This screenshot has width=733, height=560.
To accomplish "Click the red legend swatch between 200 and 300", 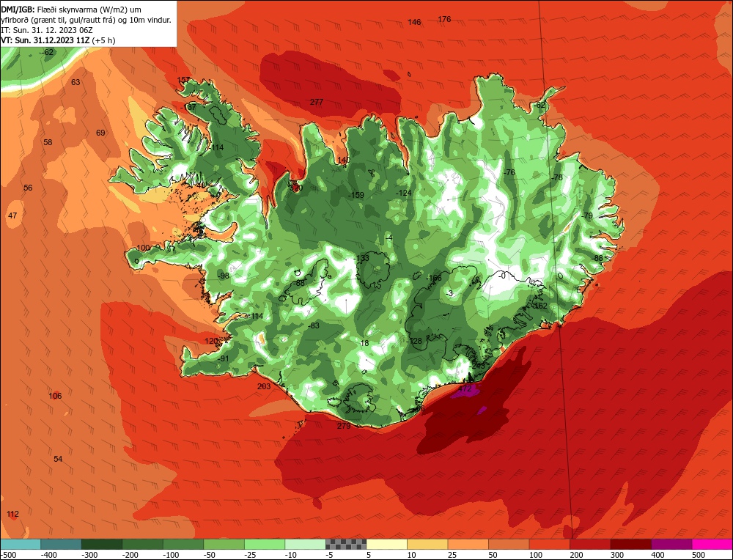I will [590, 544].
